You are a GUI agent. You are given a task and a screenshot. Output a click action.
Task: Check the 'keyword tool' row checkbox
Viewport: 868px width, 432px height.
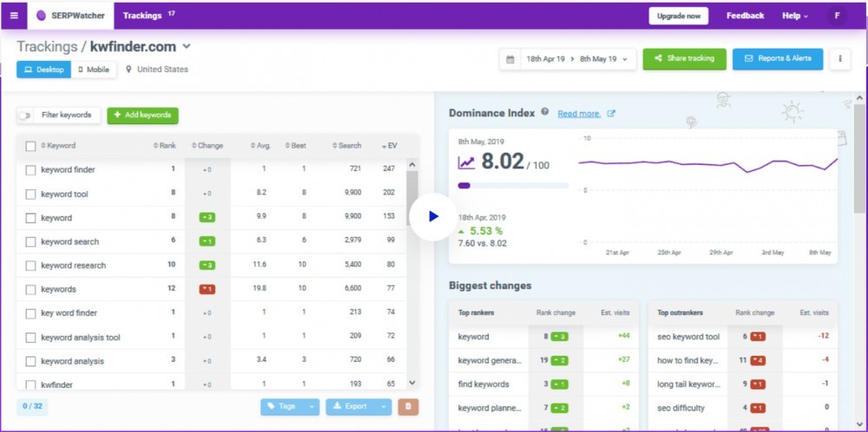[31, 194]
